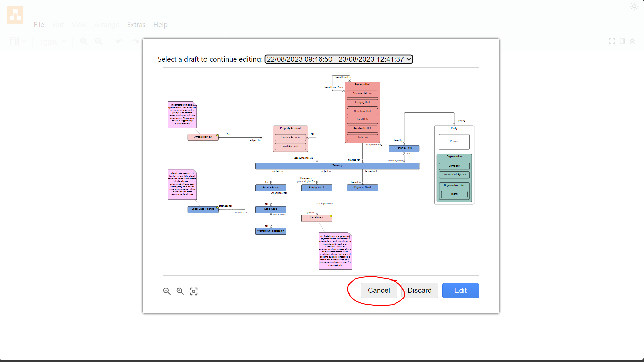Click the Installment box in preview
644x362 pixels.
point(317,218)
